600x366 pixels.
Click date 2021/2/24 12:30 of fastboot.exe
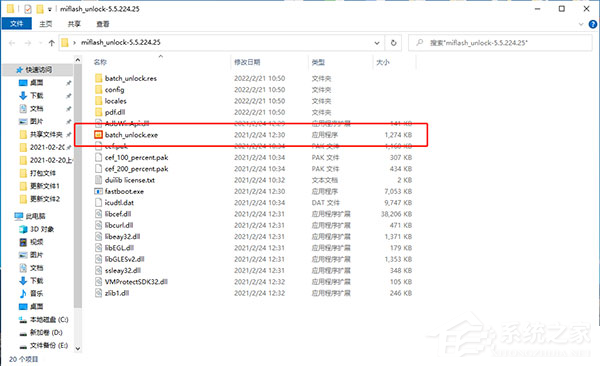pyautogui.click(x=259, y=191)
